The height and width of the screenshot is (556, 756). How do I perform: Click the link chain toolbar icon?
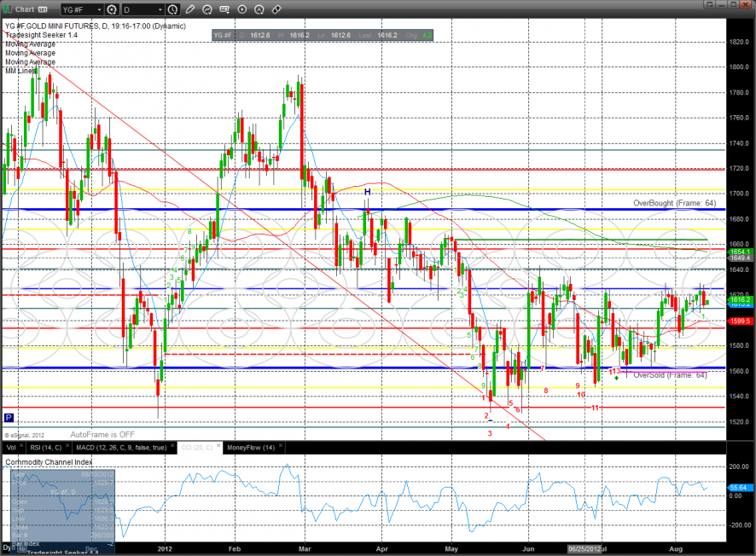(x=276, y=10)
